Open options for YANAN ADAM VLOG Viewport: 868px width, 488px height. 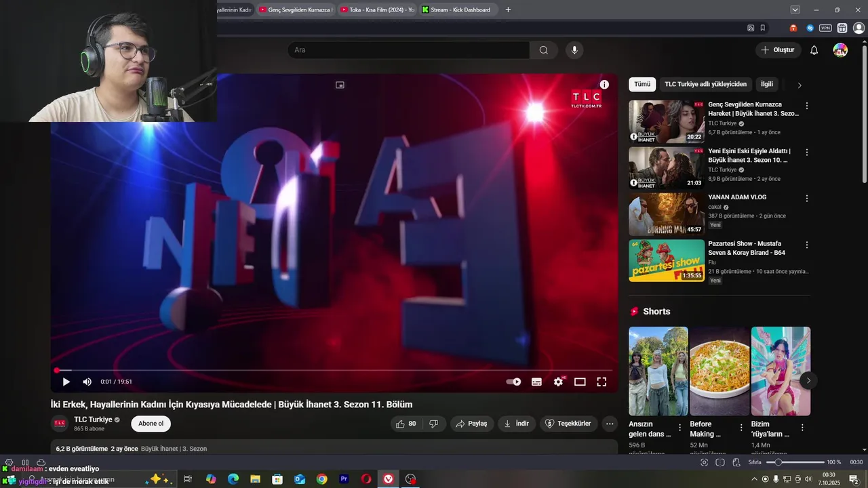click(x=807, y=199)
